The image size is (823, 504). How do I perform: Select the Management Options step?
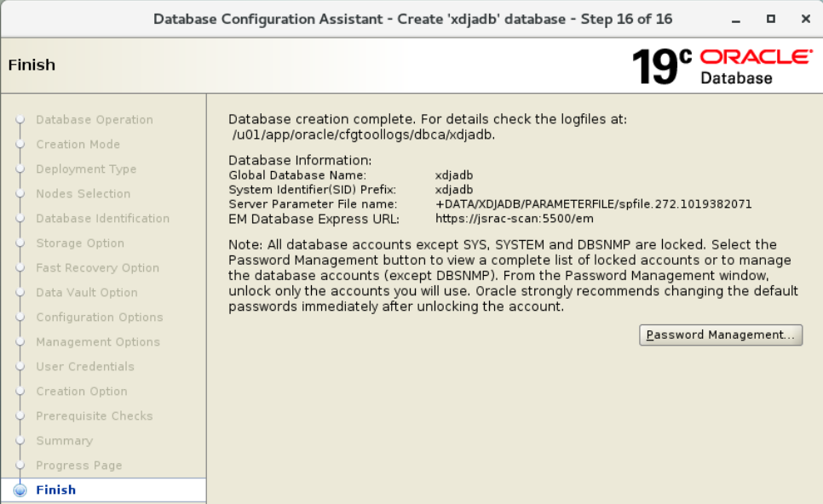[98, 341]
